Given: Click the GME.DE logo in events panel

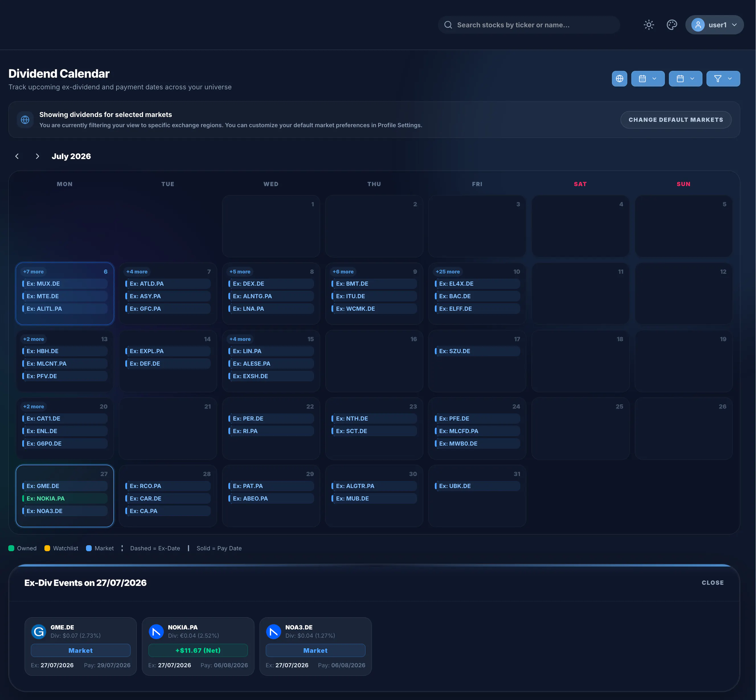Looking at the screenshot, I should point(39,631).
